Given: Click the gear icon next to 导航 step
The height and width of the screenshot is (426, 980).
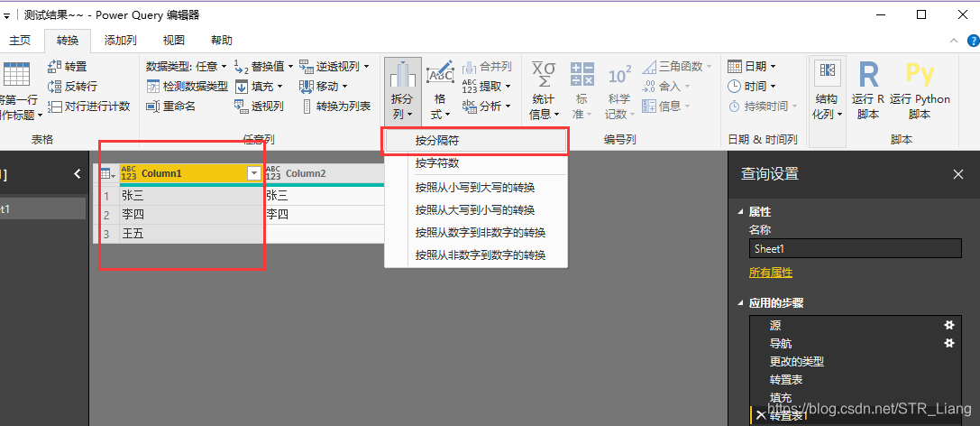Looking at the screenshot, I should (x=948, y=343).
